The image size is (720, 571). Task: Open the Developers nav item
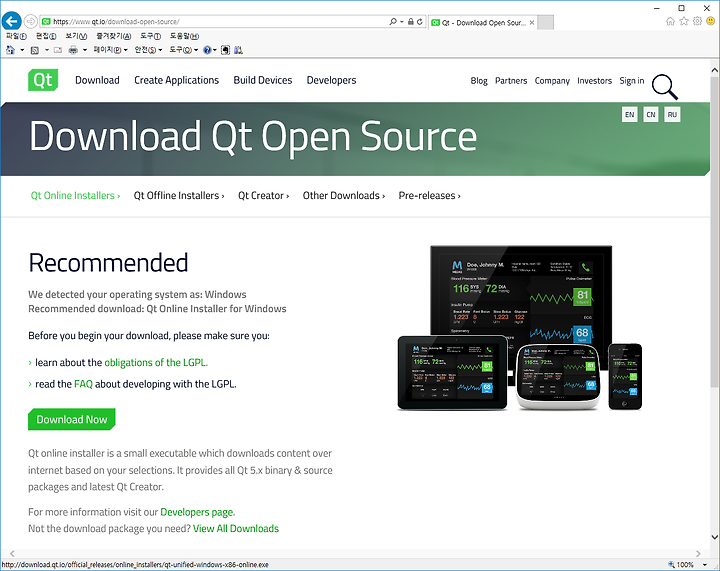tap(331, 80)
